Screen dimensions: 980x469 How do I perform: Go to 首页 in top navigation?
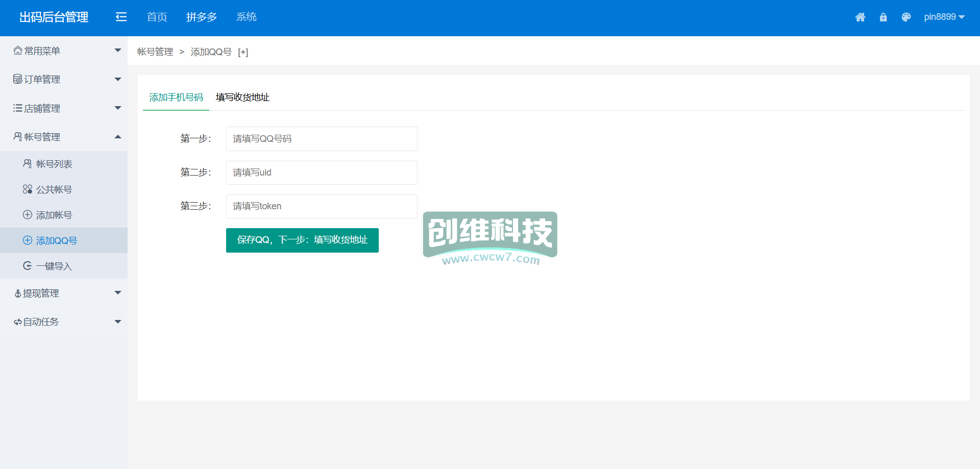(x=157, y=17)
